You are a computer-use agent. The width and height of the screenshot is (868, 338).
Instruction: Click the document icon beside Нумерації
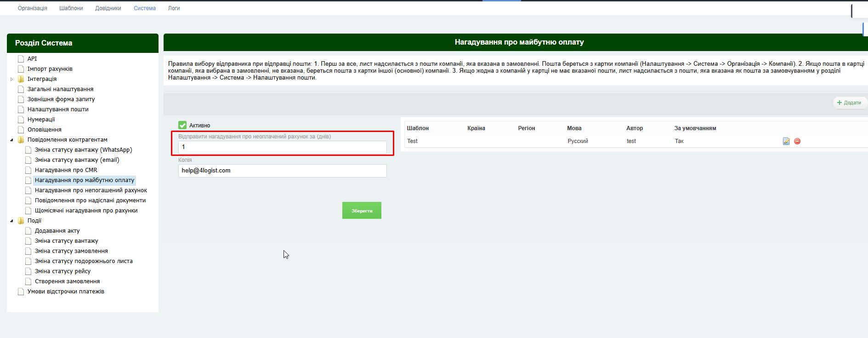(x=21, y=120)
